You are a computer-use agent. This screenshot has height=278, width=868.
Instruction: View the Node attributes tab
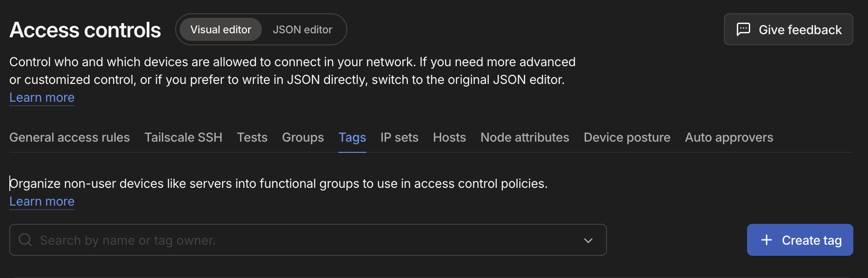click(525, 138)
